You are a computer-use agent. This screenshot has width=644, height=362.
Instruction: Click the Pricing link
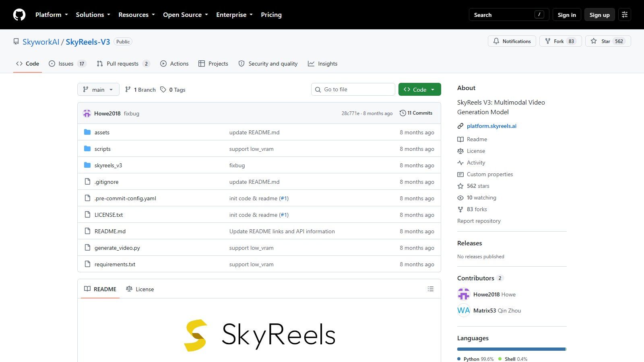pyautogui.click(x=271, y=14)
